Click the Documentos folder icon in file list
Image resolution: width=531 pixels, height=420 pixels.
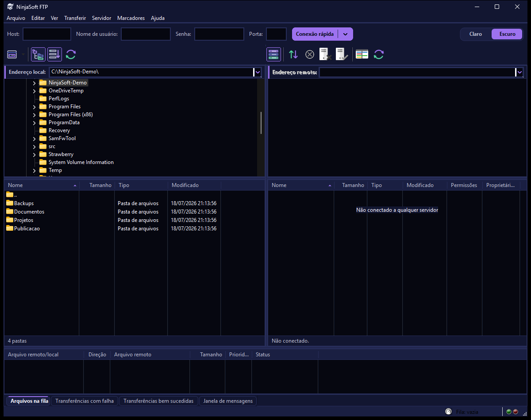point(10,211)
